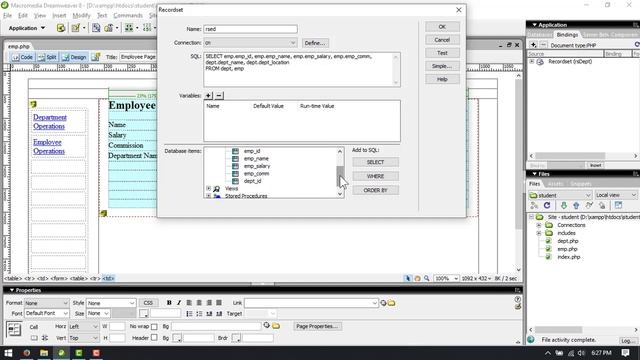Open the View menu
This screenshot has width=640, height=360.
click(40, 16)
